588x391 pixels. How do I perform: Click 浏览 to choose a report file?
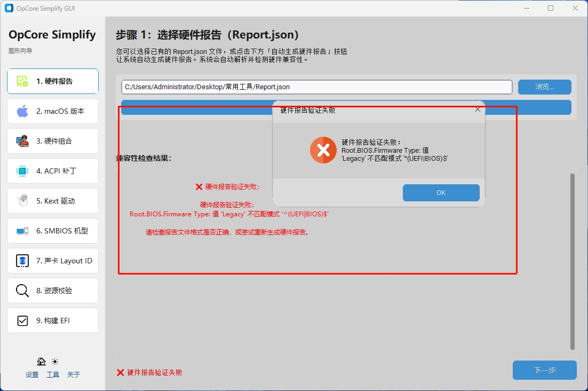point(544,87)
